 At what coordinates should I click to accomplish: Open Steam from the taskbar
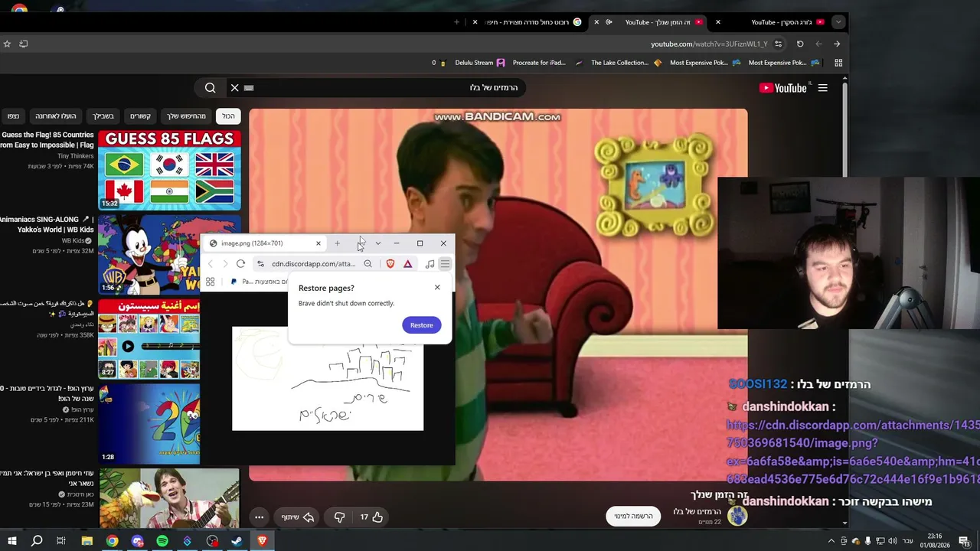[237, 541]
